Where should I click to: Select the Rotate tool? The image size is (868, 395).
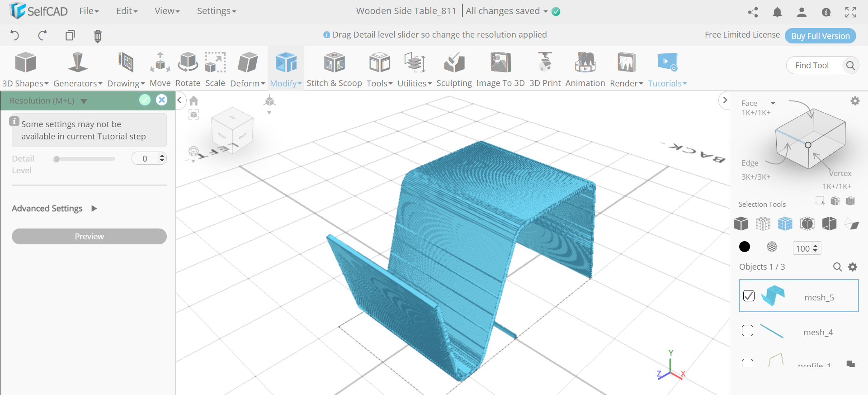click(x=188, y=69)
